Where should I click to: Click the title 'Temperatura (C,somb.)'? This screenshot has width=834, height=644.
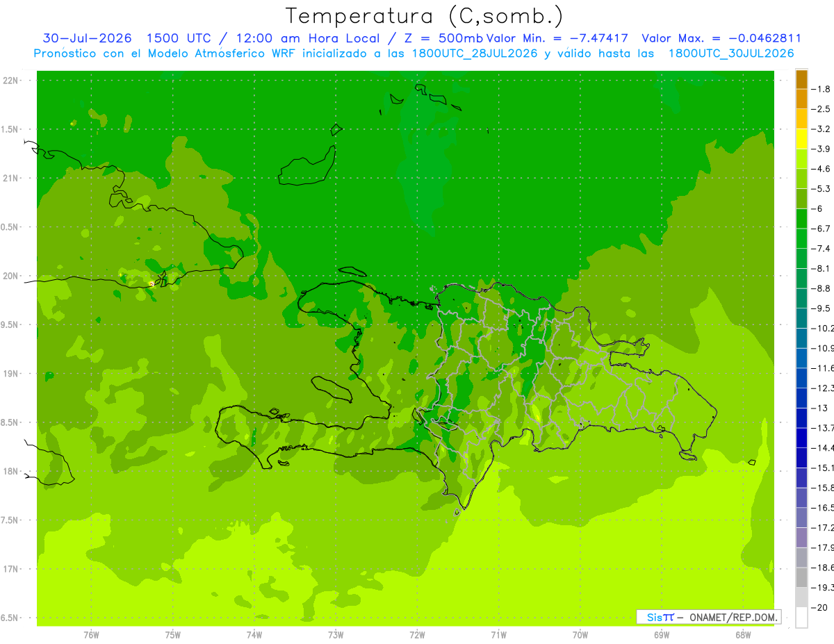425,15
